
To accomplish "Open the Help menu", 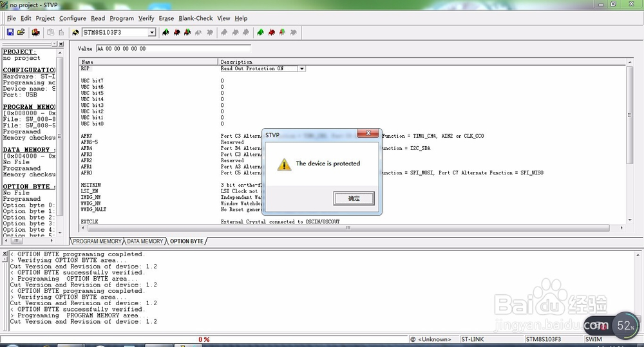I will tap(241, 18).
